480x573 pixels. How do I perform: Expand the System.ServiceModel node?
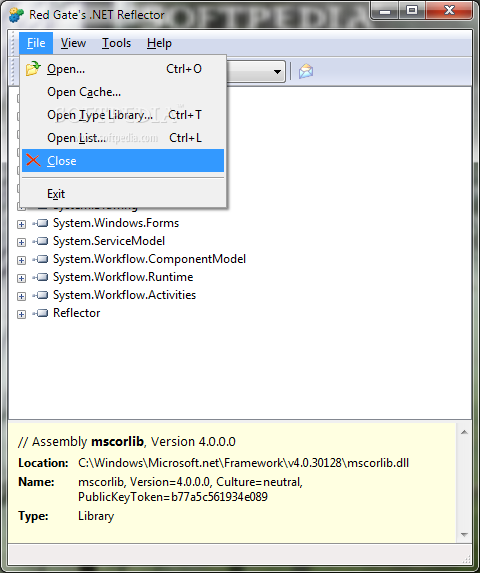[22, 242]
